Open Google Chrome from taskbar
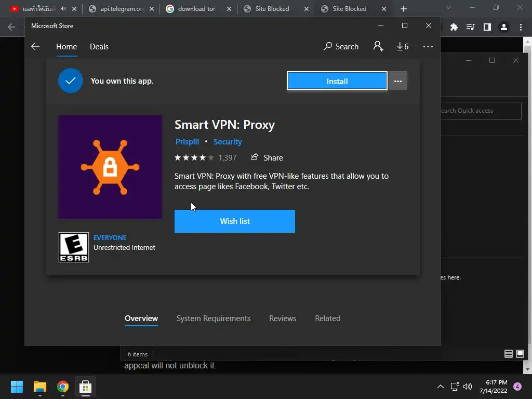 (x=63, y=387)
